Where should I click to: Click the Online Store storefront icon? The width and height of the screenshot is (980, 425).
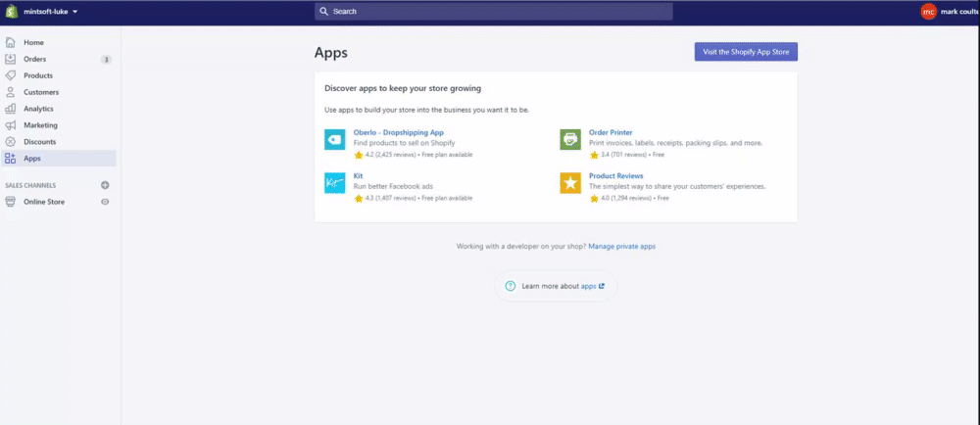tap(10, 202)
